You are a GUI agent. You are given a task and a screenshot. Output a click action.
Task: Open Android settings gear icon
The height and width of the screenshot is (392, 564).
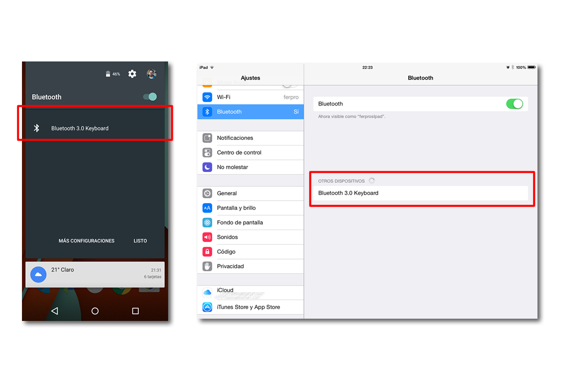[133, 74]
